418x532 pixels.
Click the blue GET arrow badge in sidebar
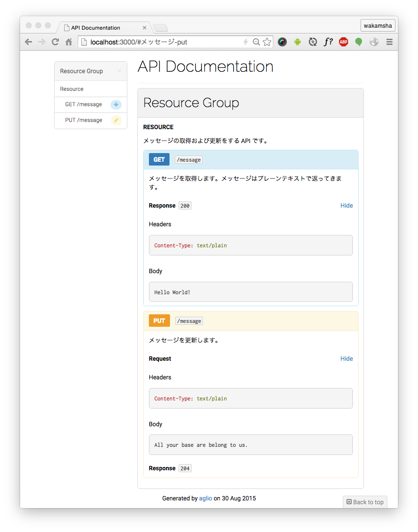tap(116, 105)
